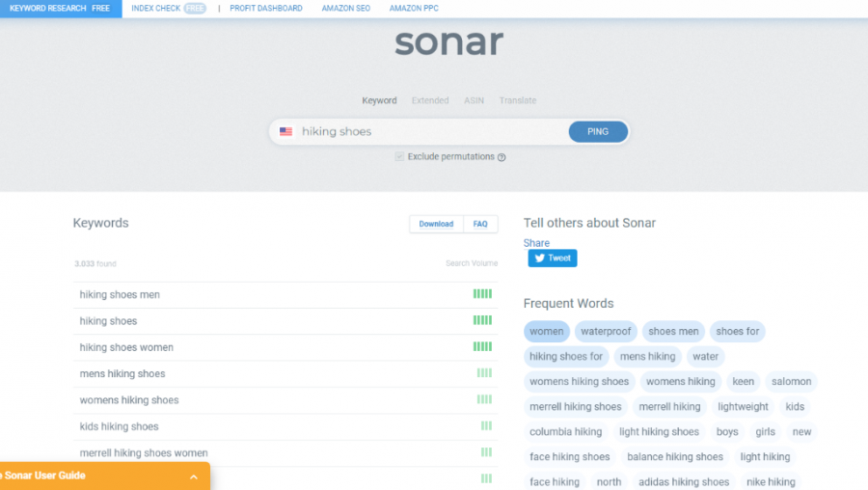The width and height of the screenshot is (868, 490).
Task: Click the Tweet button
Action: tap(553, 258)
